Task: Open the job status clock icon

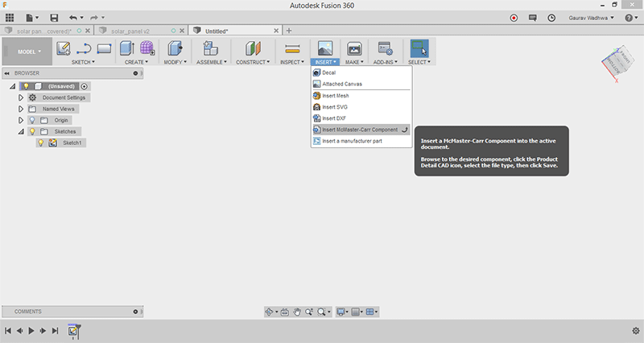Action: (x=551, y=18)
